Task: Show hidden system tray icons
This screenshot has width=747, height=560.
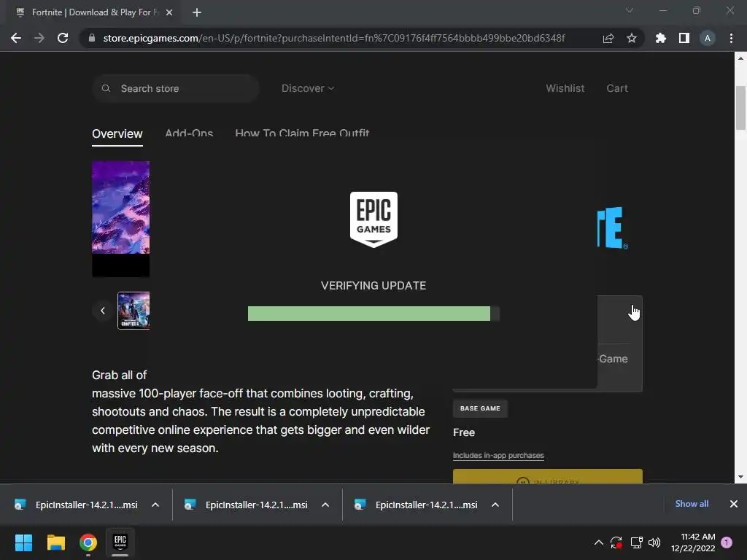Action: 599,542
